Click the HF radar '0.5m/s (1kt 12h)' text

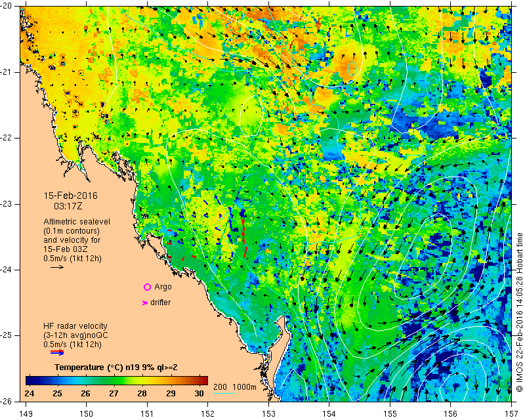pyautogui.click(x=72, y=345)
